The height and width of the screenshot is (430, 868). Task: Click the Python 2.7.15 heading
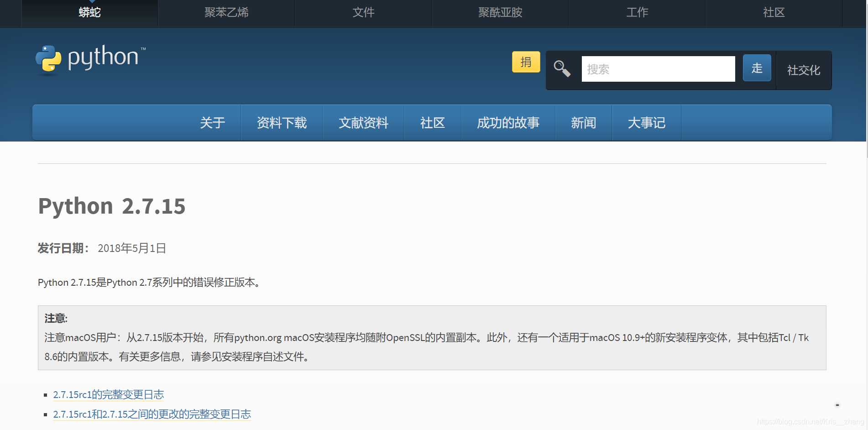[x=112, y=206]
